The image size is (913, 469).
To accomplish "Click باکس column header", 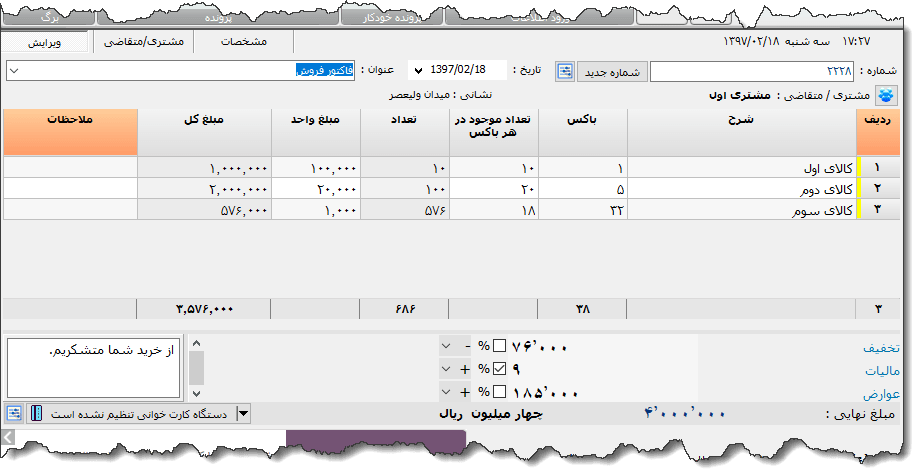I will [582, 132].
